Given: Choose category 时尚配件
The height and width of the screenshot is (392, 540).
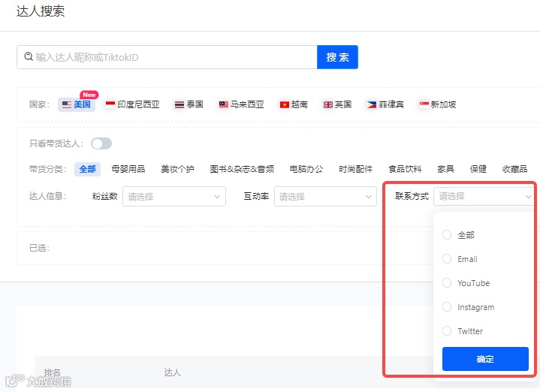Looking at the screenshot, I should pos(355,169).
